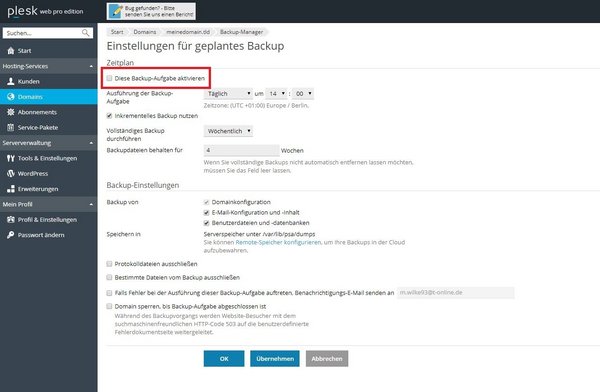Viewport: 600px width, 392px height.
Task: Open Passwort ändern menu item
Action: coord(49,235)
